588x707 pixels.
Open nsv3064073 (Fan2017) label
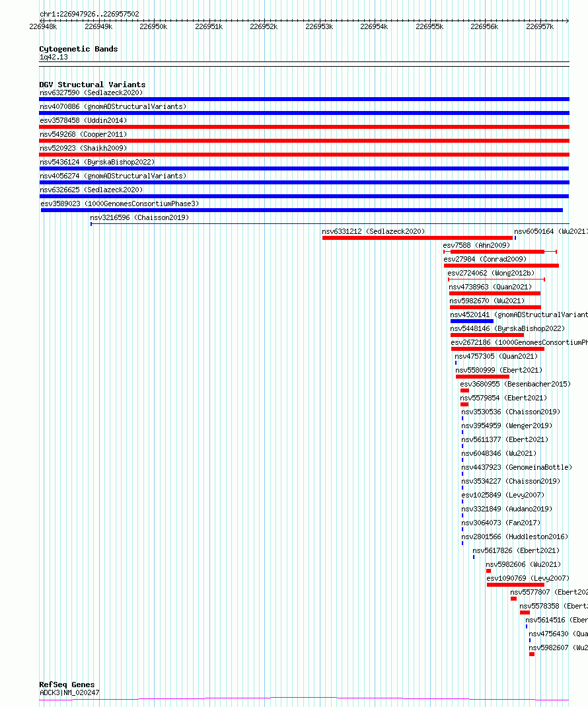pos(501,523)
